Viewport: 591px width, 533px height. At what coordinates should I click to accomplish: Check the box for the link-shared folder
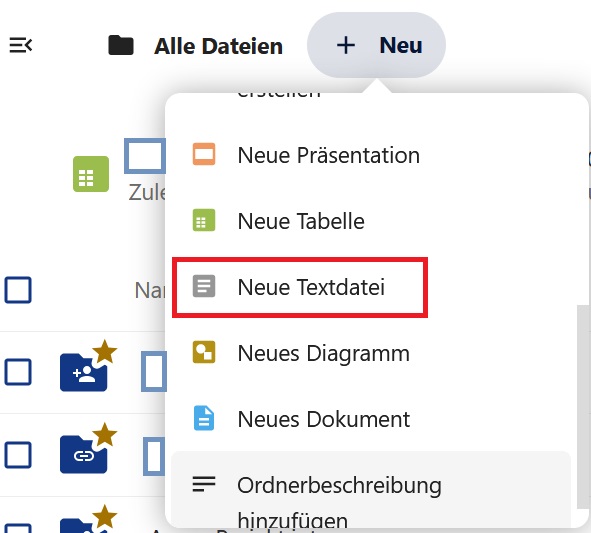coord(18,455)
